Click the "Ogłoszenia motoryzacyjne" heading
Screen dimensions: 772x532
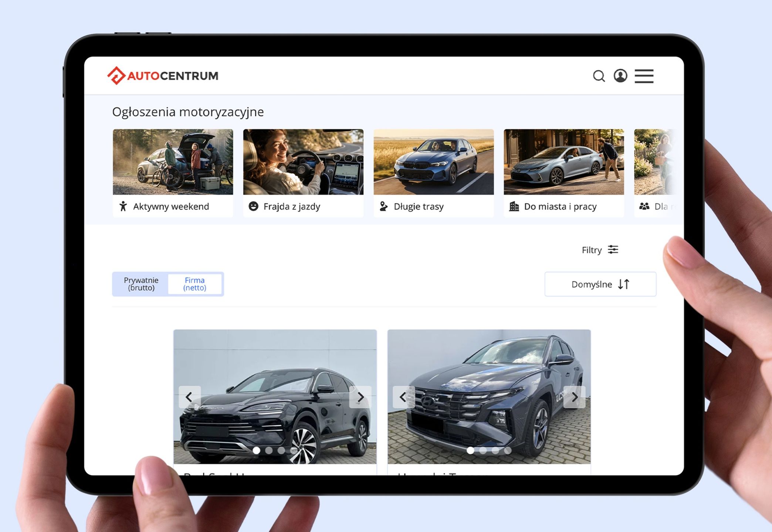[188, 112]
